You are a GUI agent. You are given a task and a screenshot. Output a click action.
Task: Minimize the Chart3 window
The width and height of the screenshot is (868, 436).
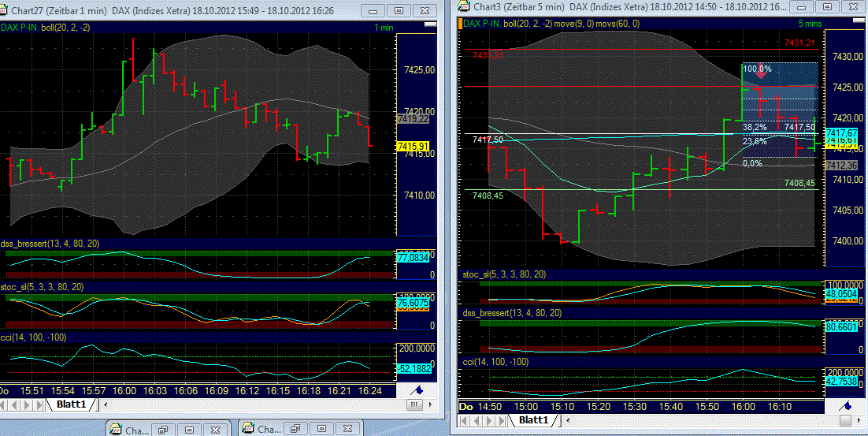801,6
